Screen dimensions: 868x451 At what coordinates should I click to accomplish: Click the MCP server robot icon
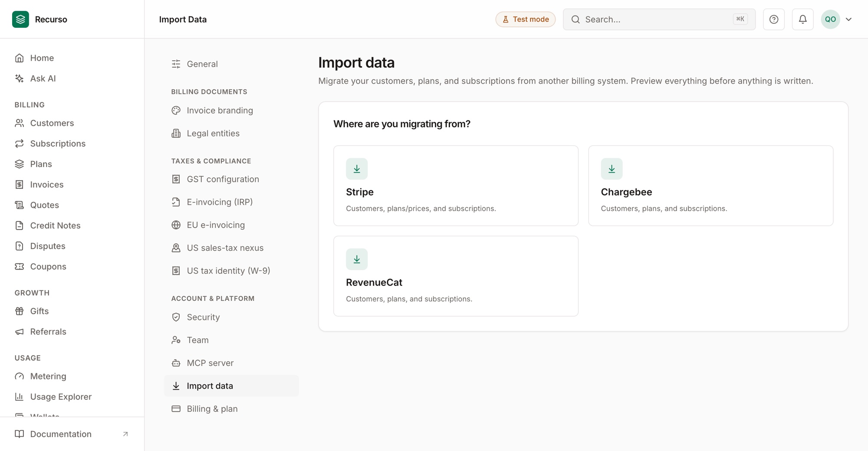(176, 363)
